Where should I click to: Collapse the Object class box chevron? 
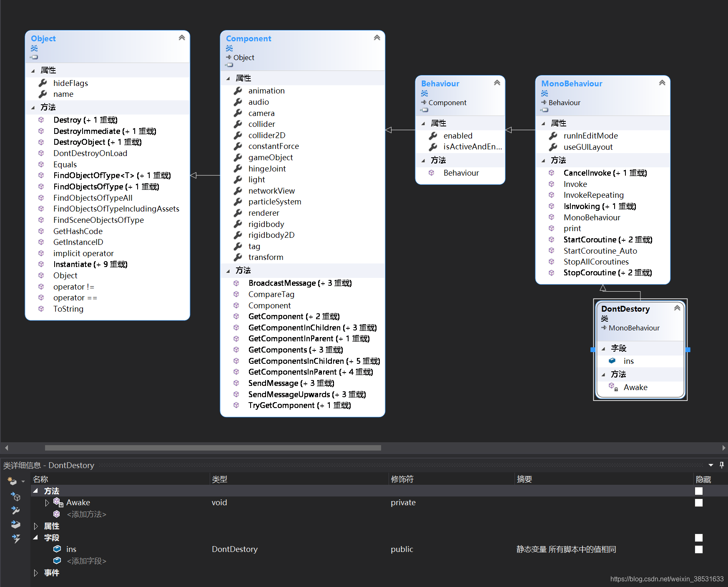coord(182,38)
